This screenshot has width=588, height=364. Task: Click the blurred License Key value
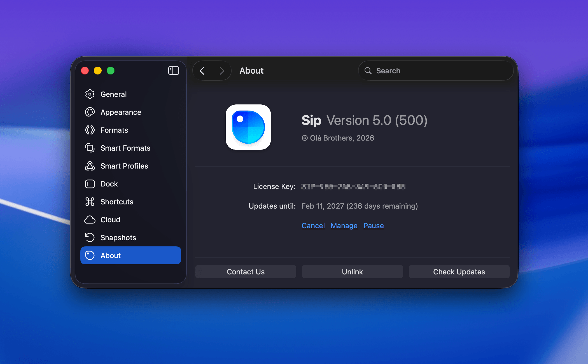[353, 186]
